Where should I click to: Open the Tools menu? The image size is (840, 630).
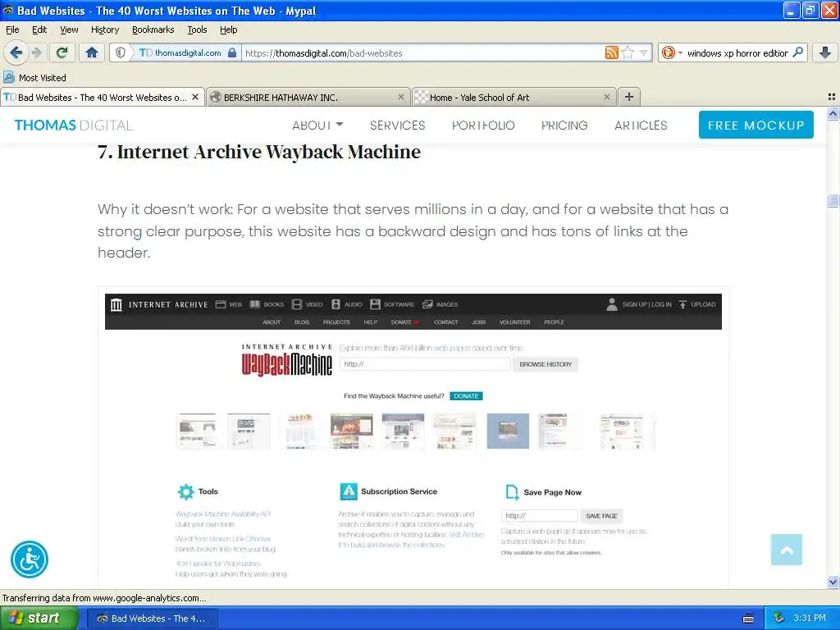point(197,30)
